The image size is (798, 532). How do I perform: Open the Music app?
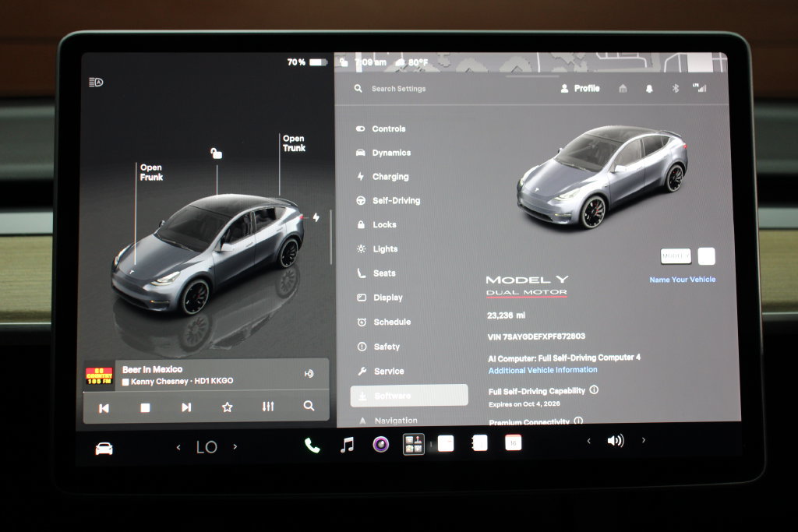click(x=347, y=445)
